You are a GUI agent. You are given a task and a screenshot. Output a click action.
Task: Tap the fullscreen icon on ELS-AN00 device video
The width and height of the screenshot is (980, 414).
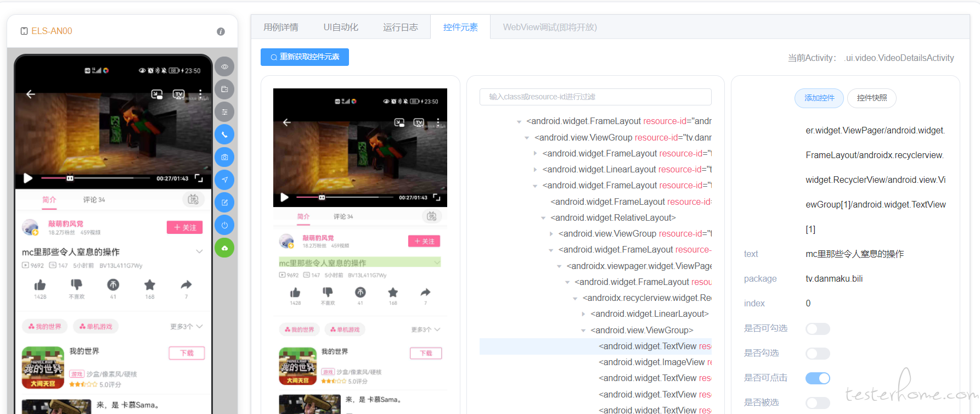(x=199, y=178)
